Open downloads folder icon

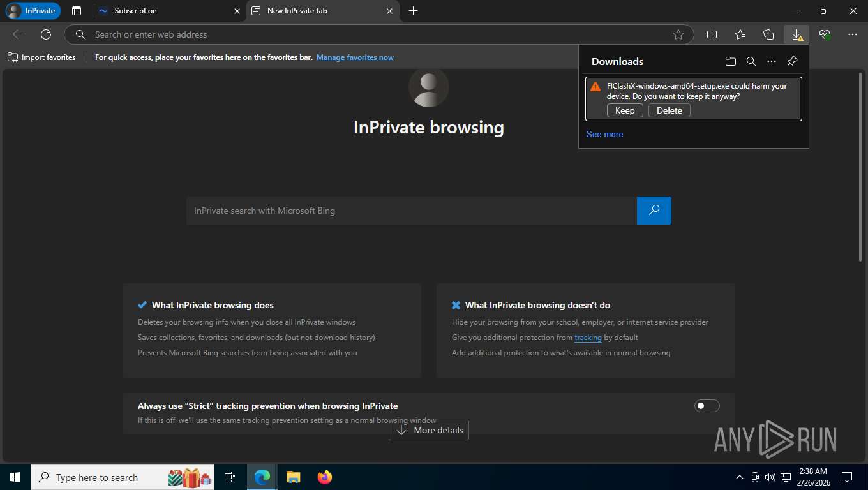tap(731, 61)
